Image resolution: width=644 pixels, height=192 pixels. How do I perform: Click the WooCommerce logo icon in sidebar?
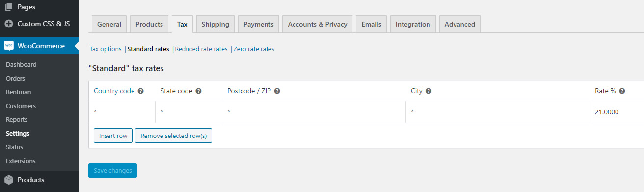pyautogui.click(x=9, y=46)
